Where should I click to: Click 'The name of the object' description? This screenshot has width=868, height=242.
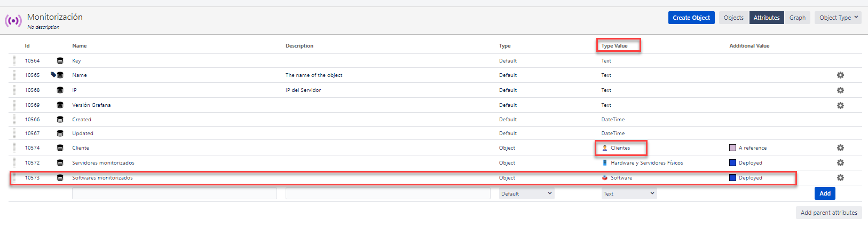[314, 75]
